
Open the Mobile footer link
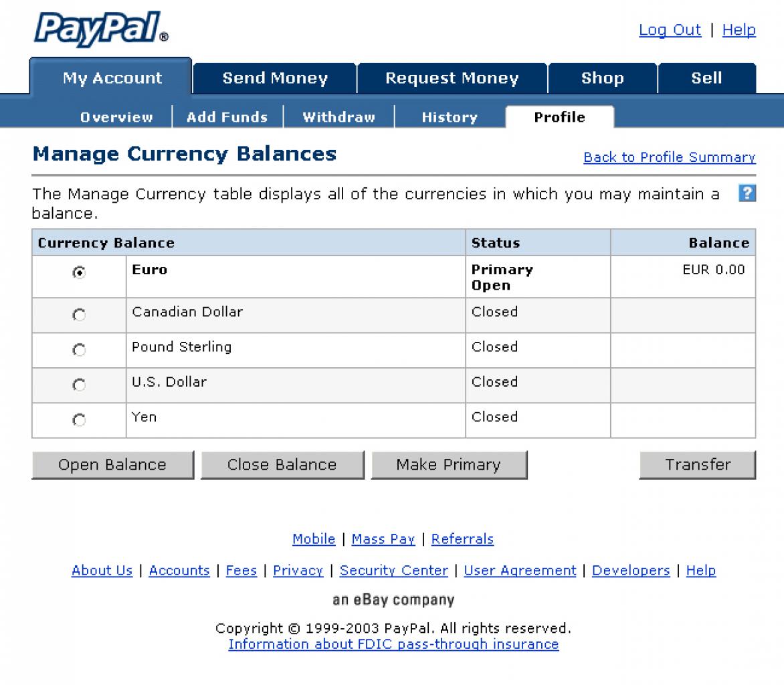[314, 539]
